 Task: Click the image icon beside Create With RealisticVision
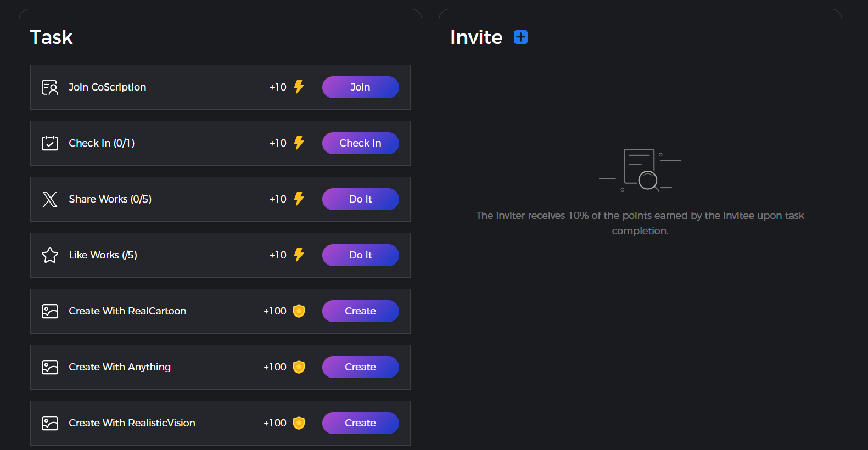49,423
